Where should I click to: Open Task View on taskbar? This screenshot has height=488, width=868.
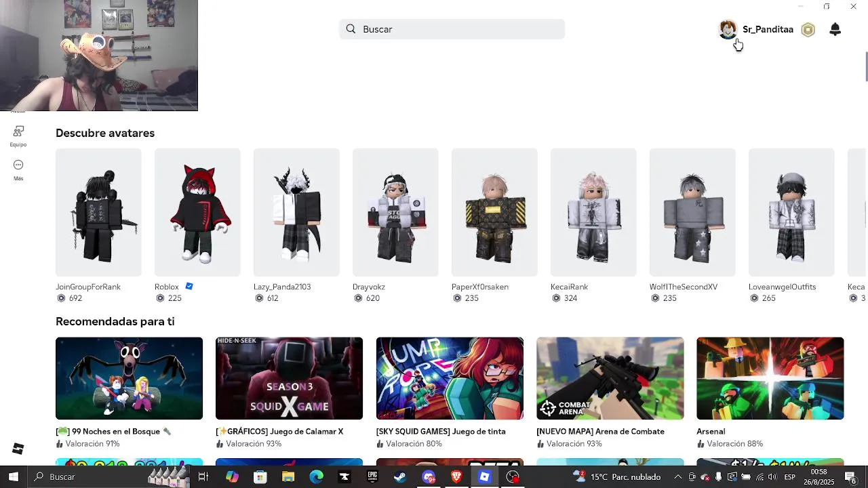tap(203, 476)
